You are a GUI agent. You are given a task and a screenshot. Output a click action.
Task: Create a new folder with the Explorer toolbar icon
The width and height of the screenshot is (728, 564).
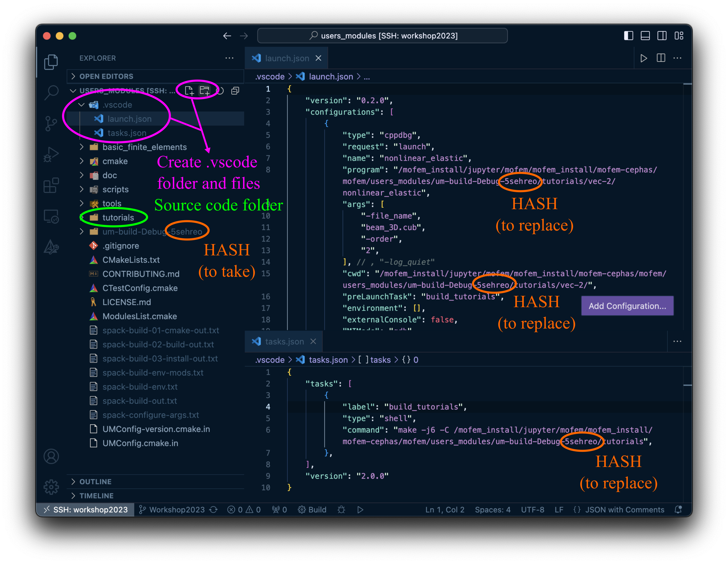205,90
